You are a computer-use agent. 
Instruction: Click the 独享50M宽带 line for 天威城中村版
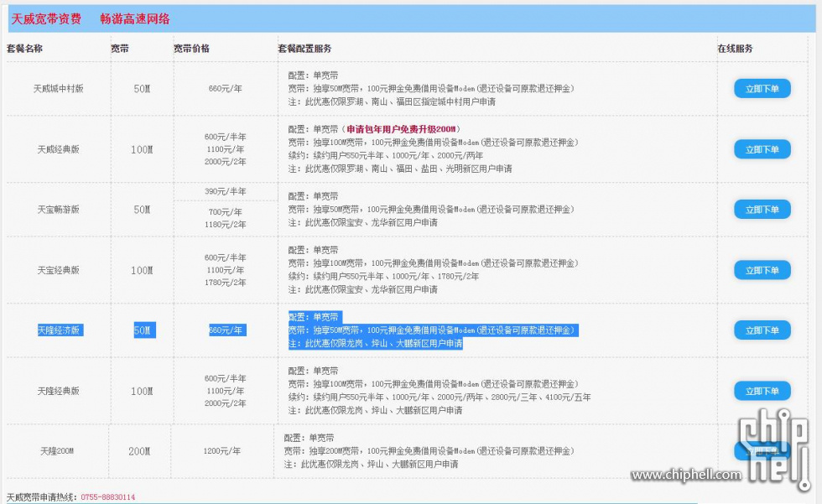[x=431, y=89]
